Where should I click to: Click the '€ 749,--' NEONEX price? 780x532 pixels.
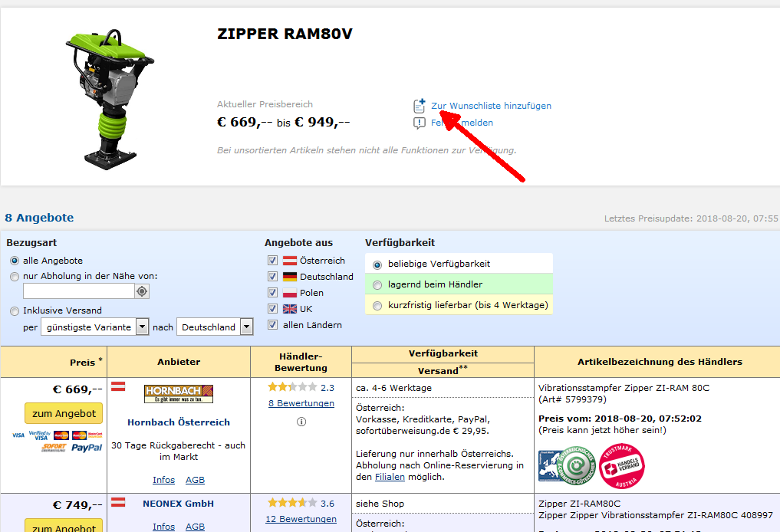coord(77,505)
